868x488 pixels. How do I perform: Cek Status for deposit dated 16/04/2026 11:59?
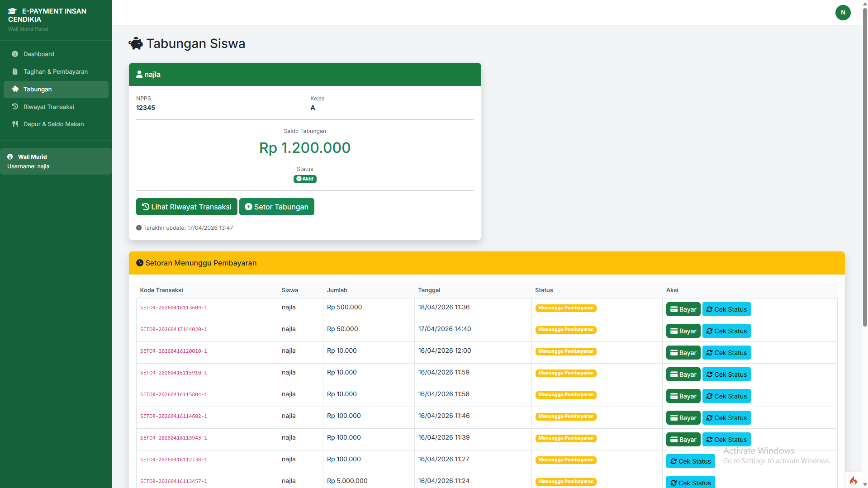(x=726, y=374)
